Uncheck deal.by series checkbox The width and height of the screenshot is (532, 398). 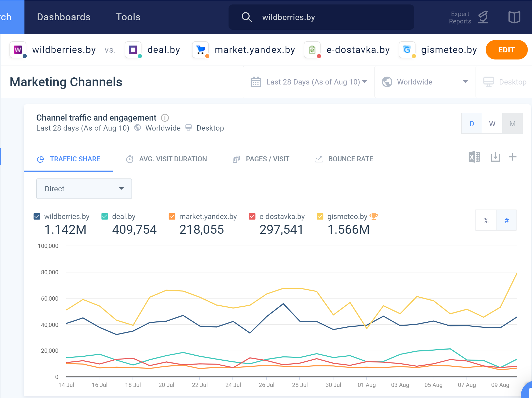click(105, 216)
